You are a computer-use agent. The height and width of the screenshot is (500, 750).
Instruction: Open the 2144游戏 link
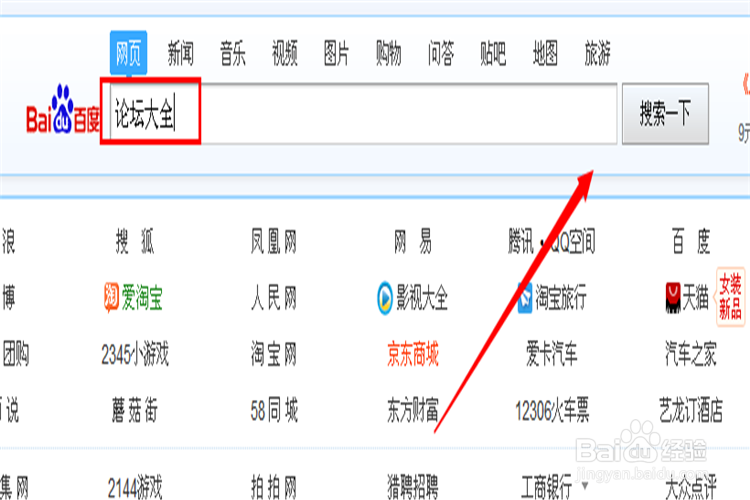point(135,487)
